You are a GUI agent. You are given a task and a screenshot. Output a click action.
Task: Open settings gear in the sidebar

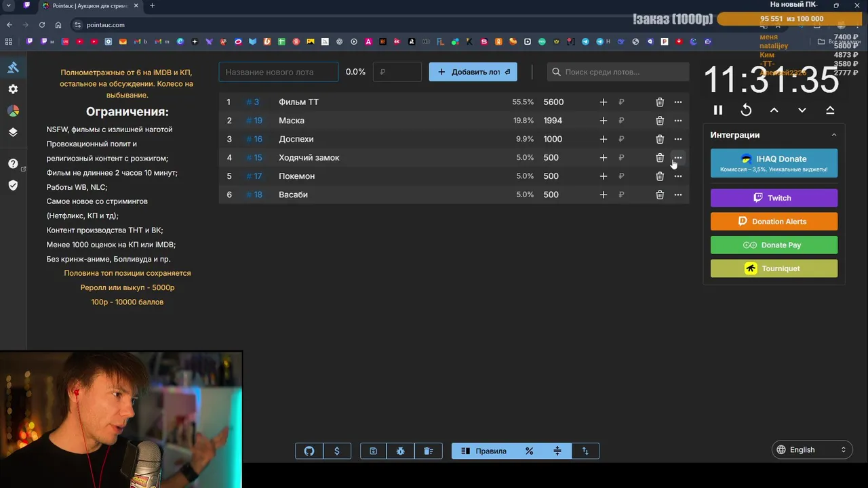click(x=13, y=89)
